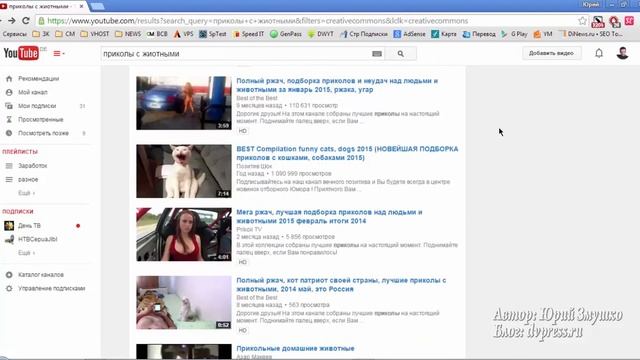The width and height of the screenshot is (640, 360).
Task: Open a new browser tab
Action: (97, 6)
